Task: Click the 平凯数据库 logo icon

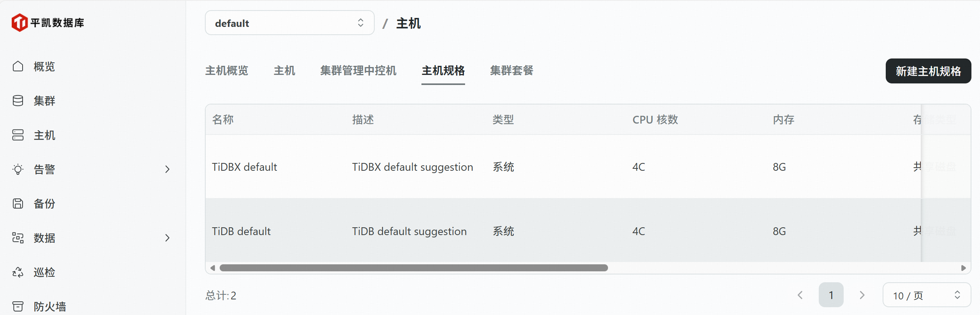Action: tap(19, 23)
